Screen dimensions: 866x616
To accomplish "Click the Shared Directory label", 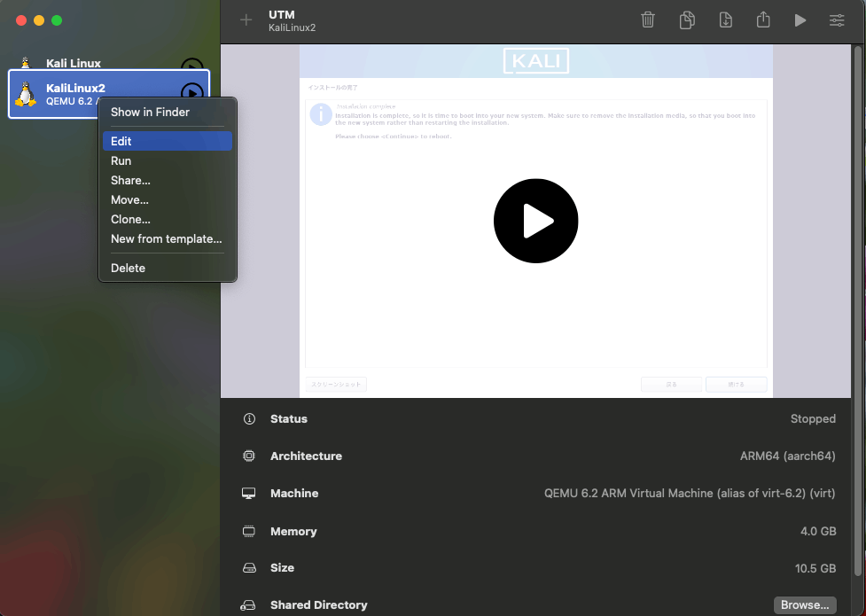I will 319,605.
